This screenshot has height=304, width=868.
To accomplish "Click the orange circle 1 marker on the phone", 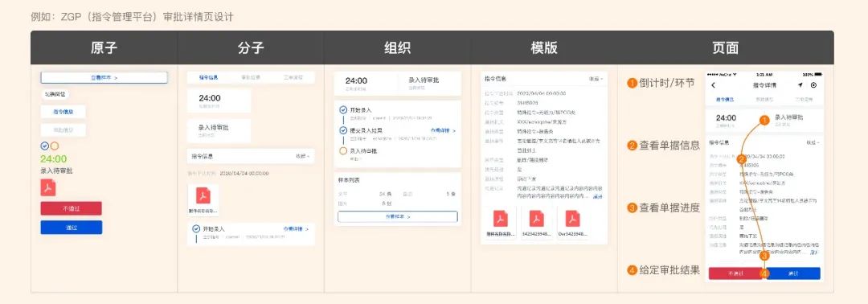I will point(764,120).
